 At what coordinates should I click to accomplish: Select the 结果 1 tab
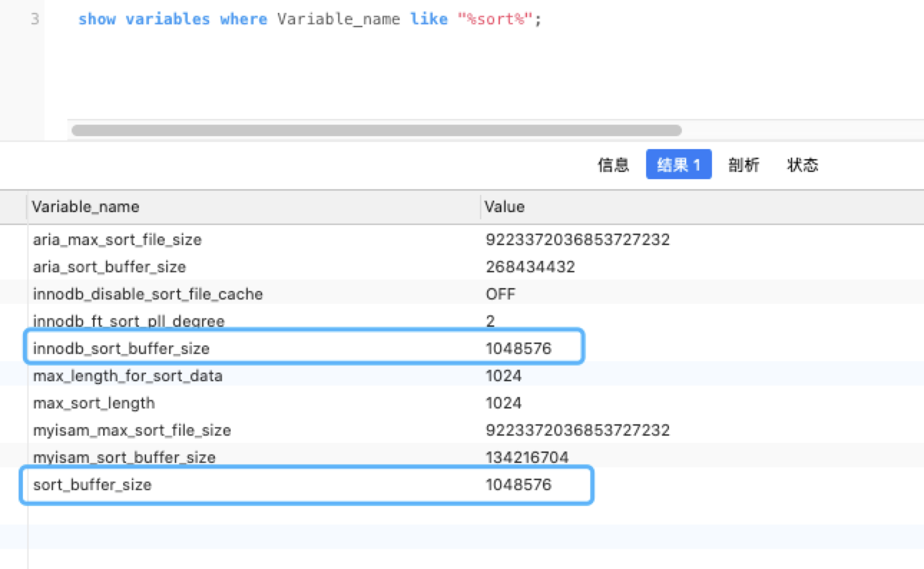pos(678,165)
